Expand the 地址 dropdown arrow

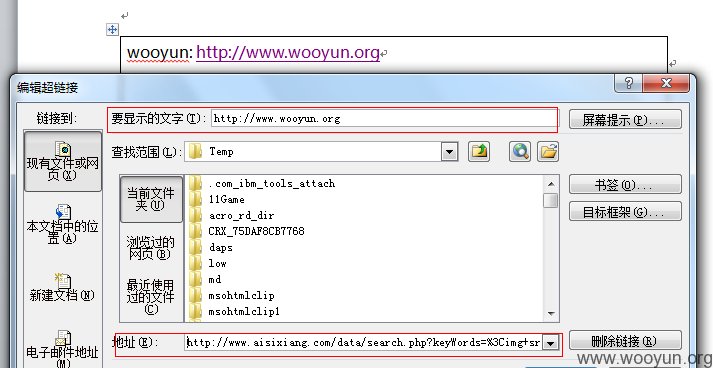click(x=550, y=343)
